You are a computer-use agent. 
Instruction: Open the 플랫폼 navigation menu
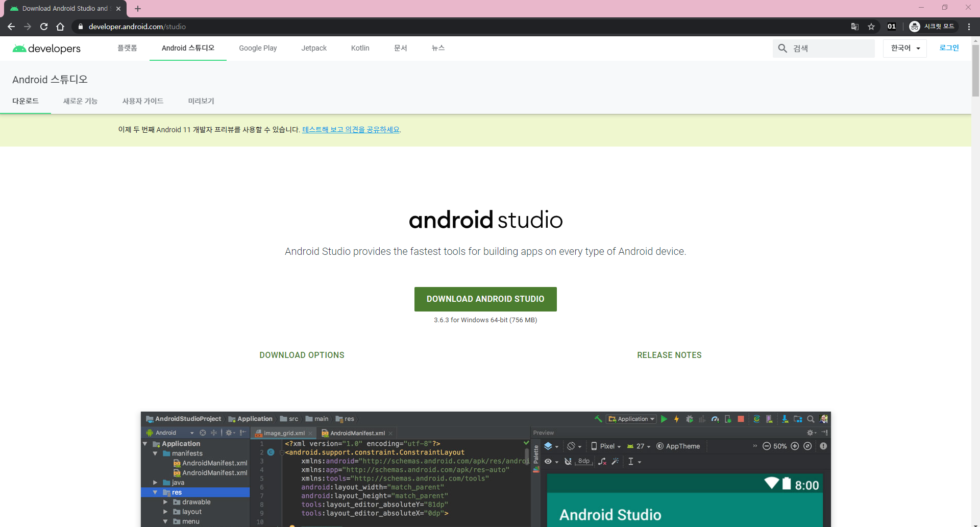click(127, 48)
